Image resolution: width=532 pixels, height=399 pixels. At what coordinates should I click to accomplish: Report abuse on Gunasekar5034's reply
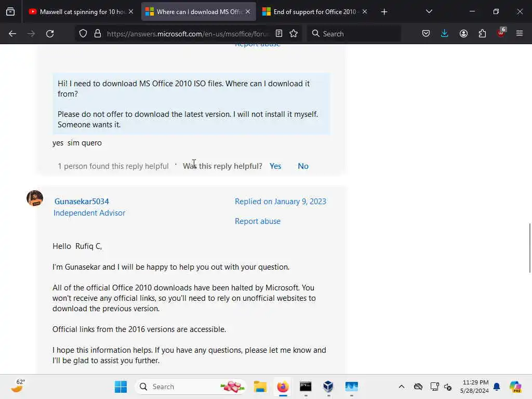(258, 221)
